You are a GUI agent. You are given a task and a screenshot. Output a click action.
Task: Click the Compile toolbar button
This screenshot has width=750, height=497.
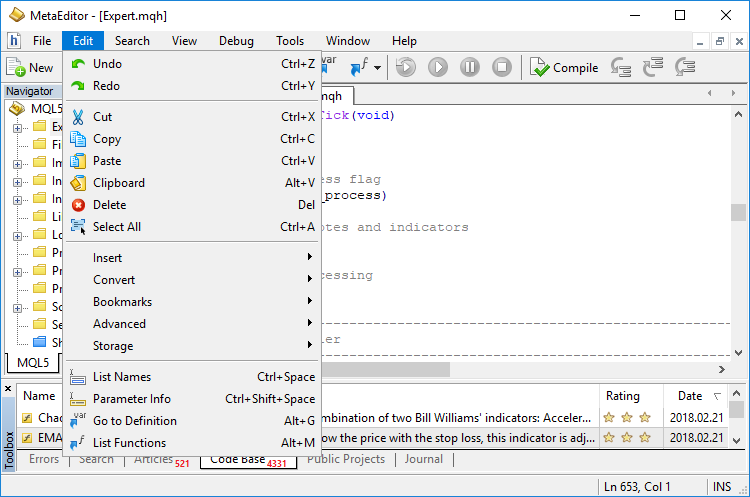564,67
